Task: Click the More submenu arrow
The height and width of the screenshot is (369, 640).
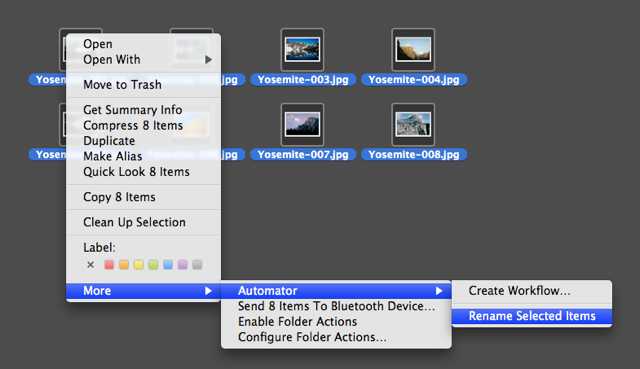Action: [209, 291]
